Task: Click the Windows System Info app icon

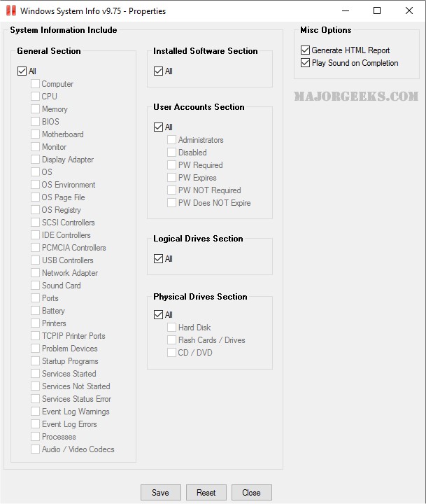Action: [10, 11]
